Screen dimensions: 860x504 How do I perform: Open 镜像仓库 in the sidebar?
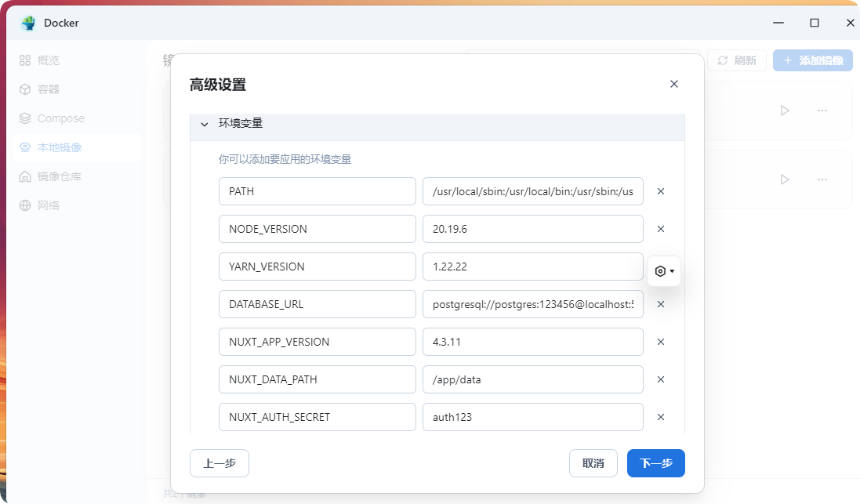(59, 176)
